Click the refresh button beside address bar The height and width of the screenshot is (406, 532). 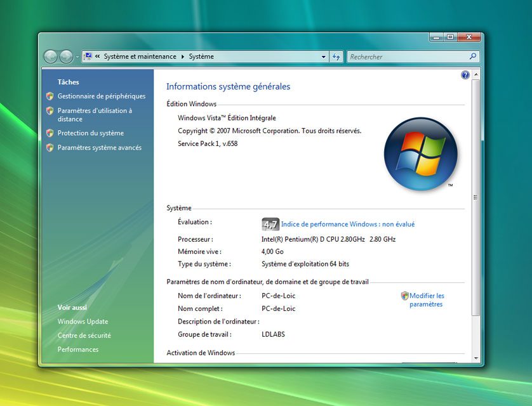click(x=336, y=56)
